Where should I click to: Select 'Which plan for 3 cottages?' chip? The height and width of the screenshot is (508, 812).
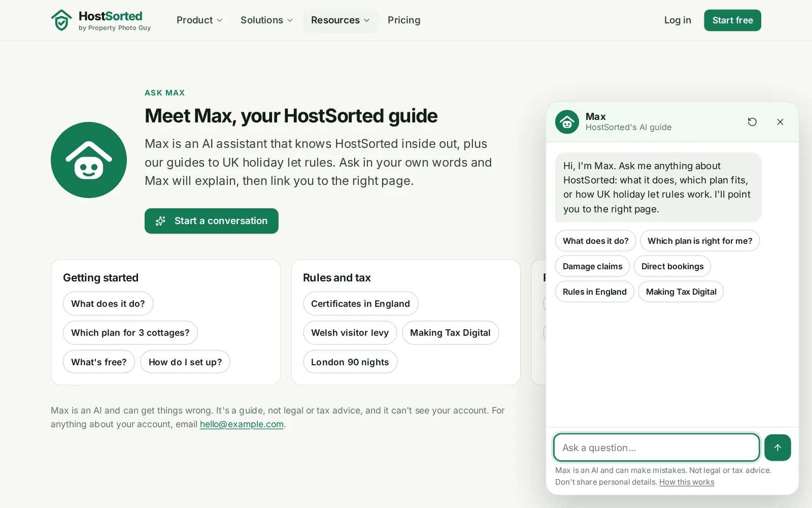coord(130,333)
